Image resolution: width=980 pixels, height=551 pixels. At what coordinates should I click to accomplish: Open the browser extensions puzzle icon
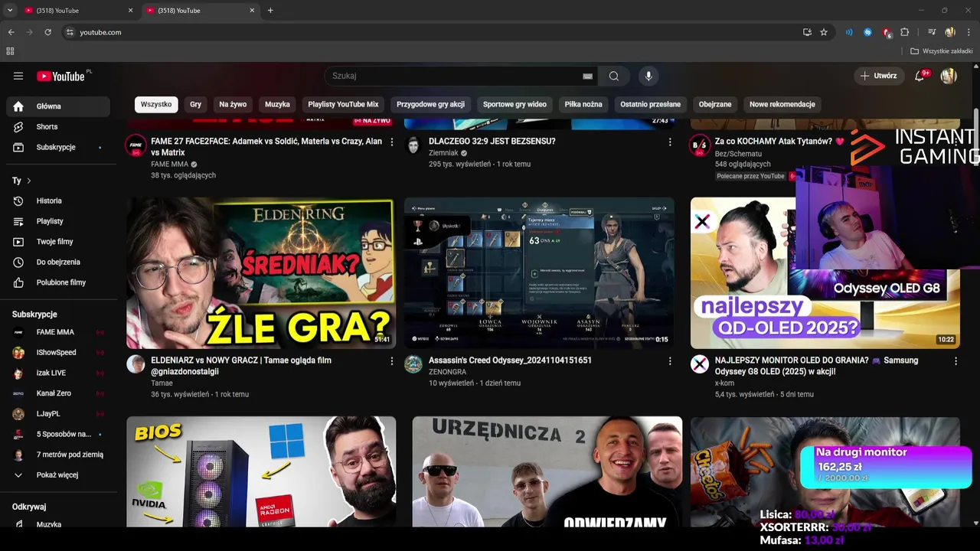pyautogui.click(x=905, y=32)
